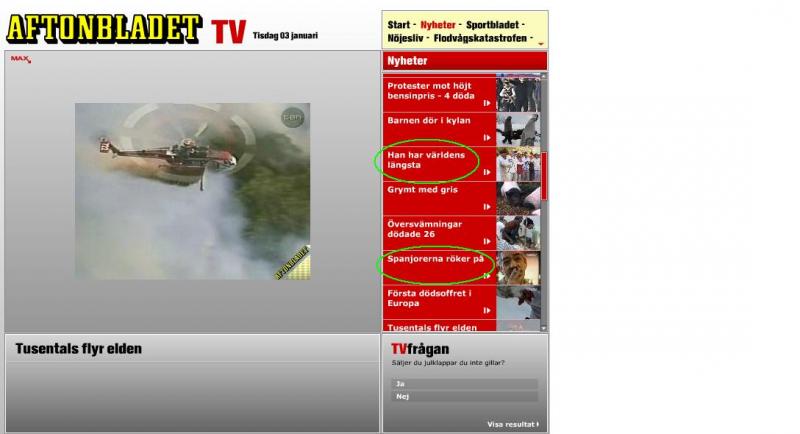Click the red 'TV' logo text

(229, 32)
